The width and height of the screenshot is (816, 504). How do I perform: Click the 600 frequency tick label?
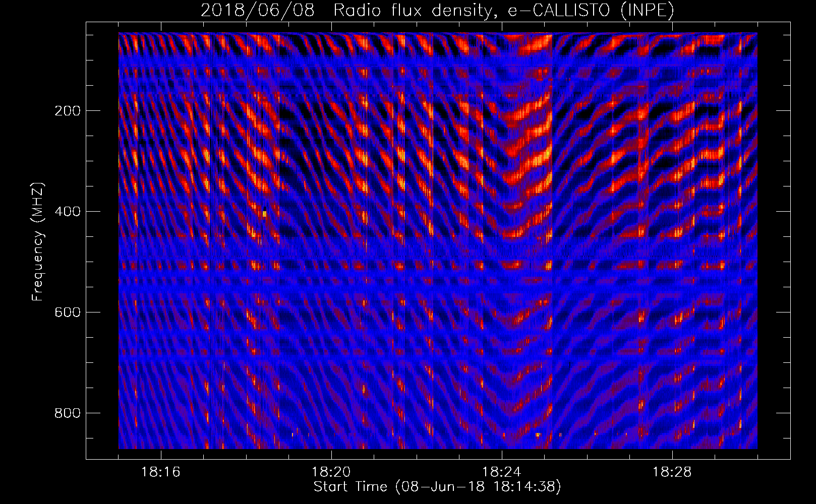[68, 312]
